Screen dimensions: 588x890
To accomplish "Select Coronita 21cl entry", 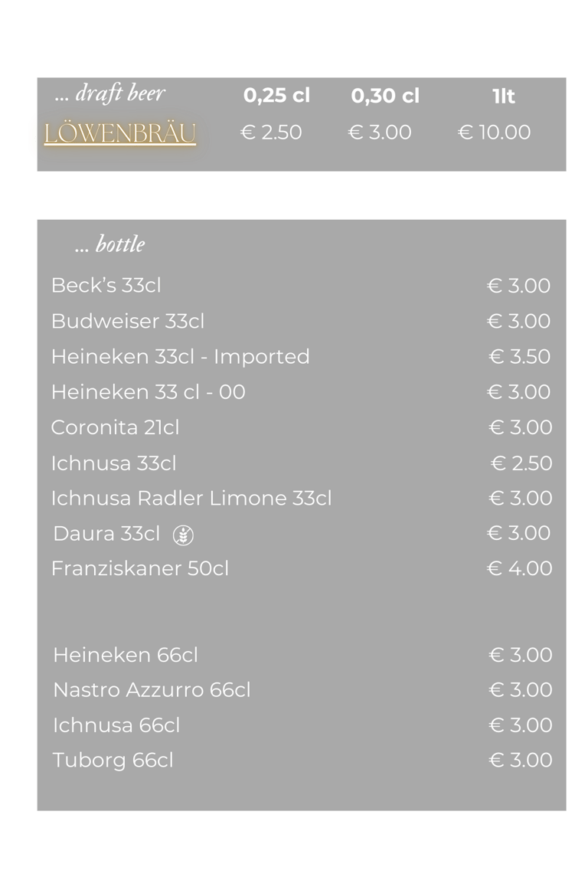I will (115, 427).
